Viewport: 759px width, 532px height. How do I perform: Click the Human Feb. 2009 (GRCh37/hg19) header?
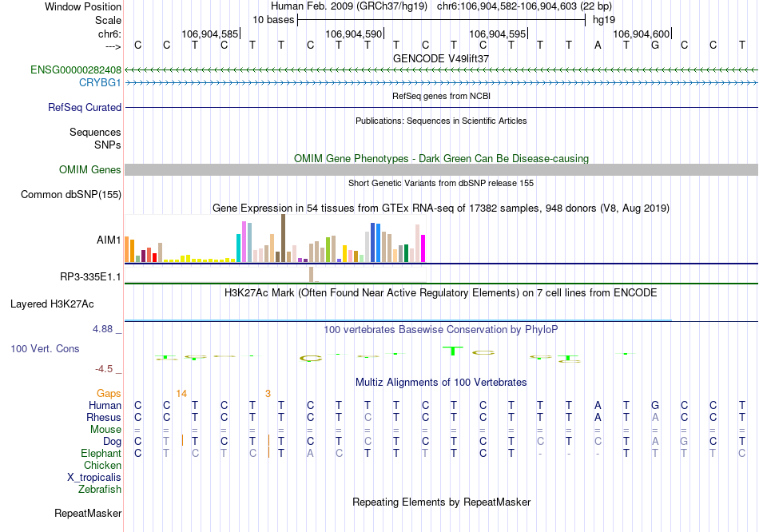coord(349,6)
